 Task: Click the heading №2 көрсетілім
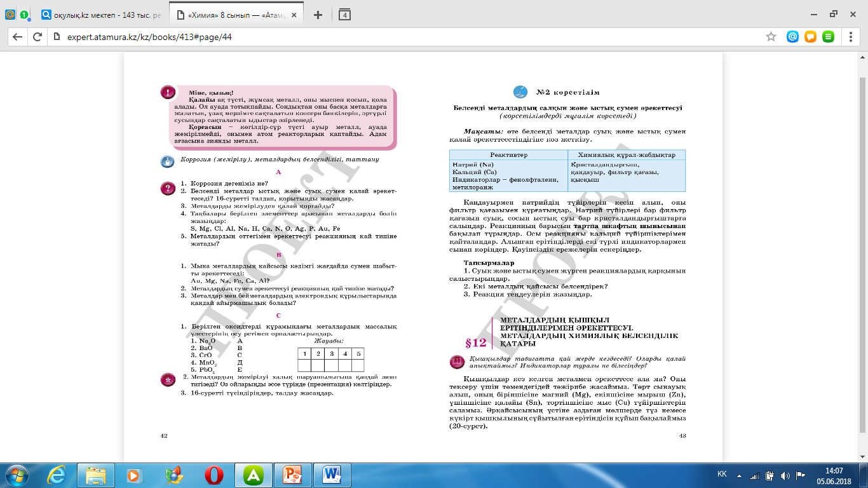567,92
